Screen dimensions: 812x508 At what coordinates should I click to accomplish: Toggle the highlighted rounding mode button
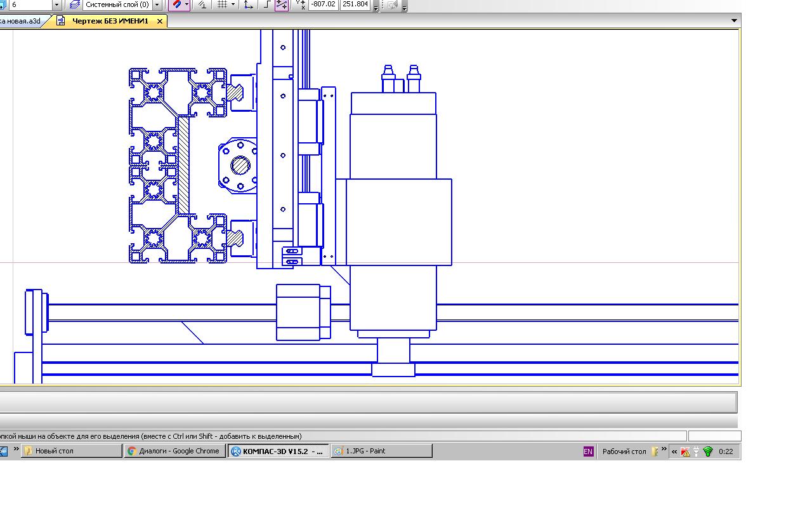(x=282, y=4)
